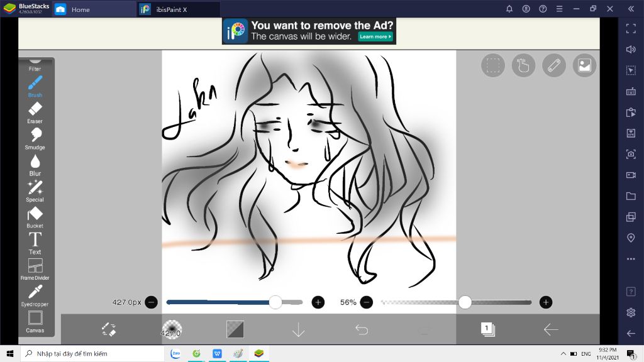Select the Eraser tool

pos(35,113)
